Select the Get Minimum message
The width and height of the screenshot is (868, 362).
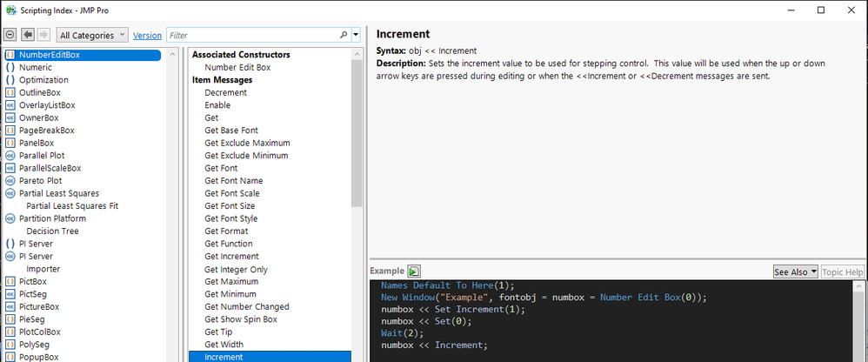coord(230,294)
